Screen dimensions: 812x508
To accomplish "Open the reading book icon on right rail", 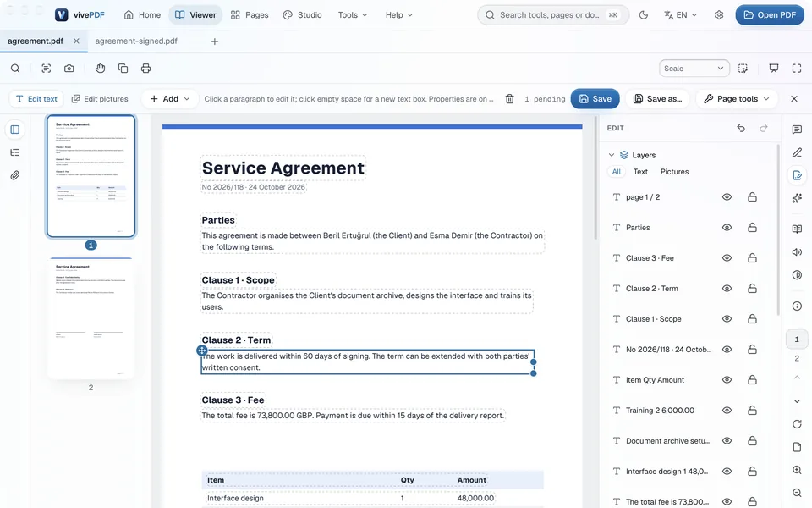I will [x=797, y=229].
